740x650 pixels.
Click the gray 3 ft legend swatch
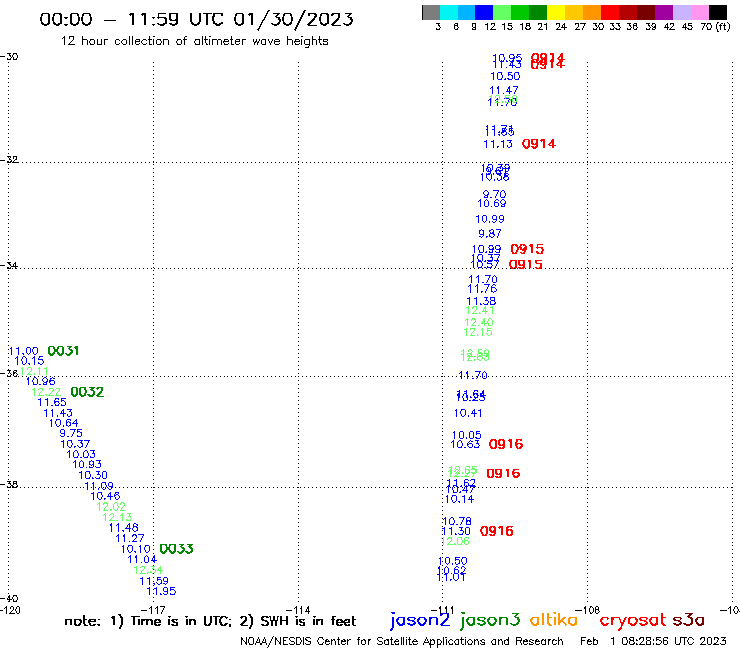click(x=431, y=12)
